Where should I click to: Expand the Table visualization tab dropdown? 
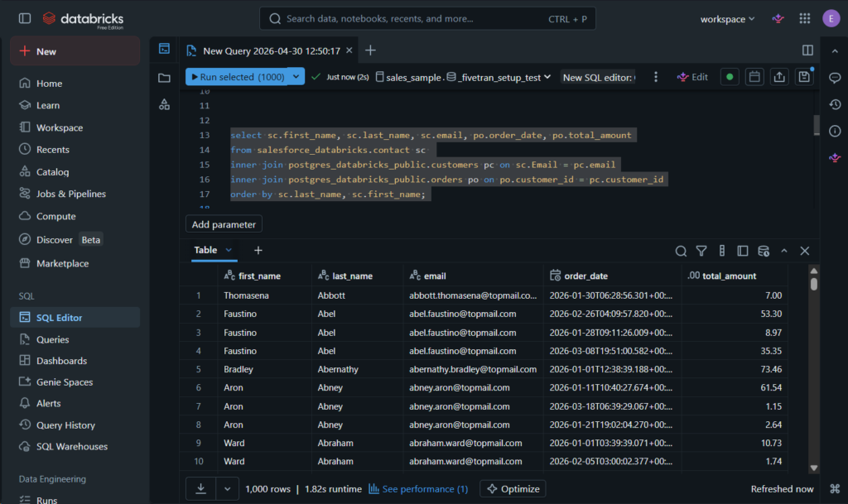coord(229,250)
